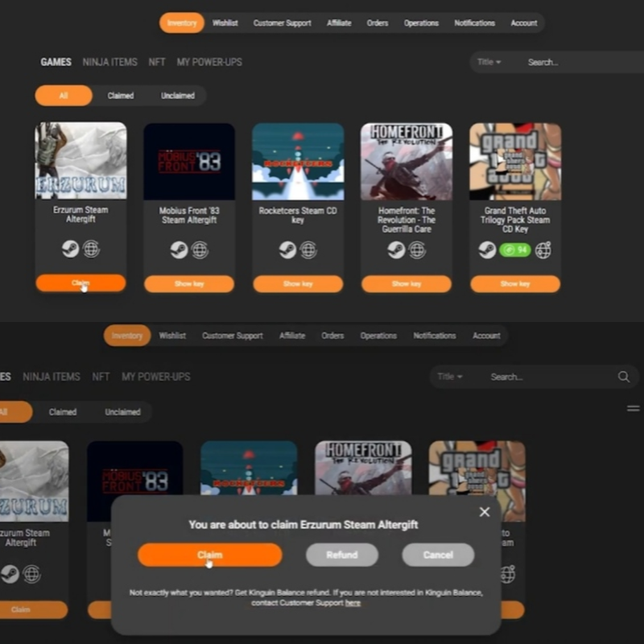Click Search field next to the magnifier icon
The image size is (644, 644).
(x=551, y=377)
